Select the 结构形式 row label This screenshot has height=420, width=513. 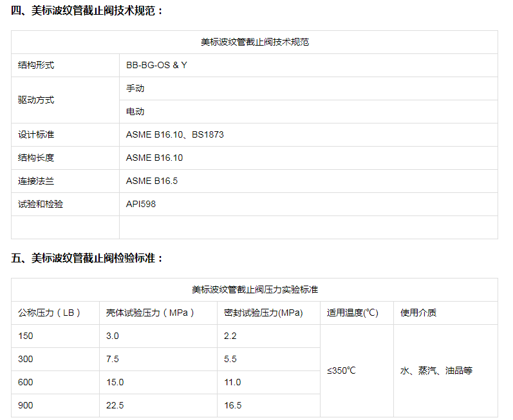pyautogui.click(x=37, y=66)
